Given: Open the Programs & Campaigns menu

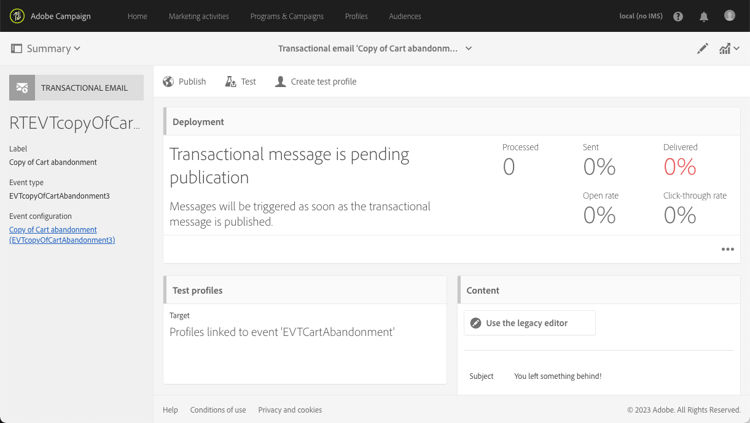Looking at the screenshot, I should pyautogui.click(x=287, y=17).
